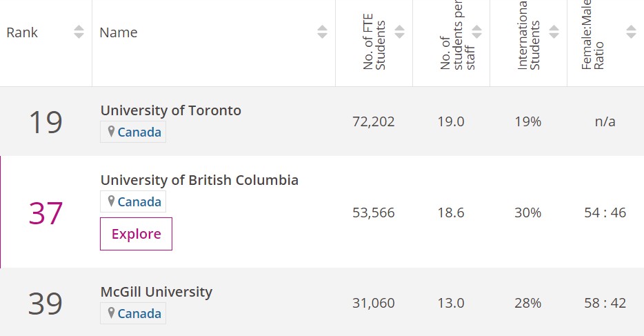Screen dimensions: 644x336
Task: Sort by International Students arrows
Action: (x=554, y=32)
